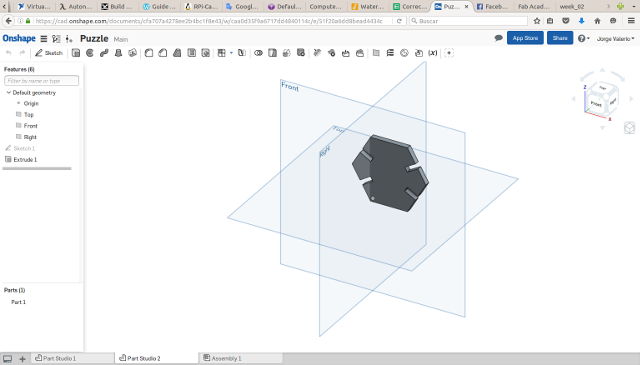Select the Loft tool
Screen dimensions: 640x365
click(x=118, y=53)
